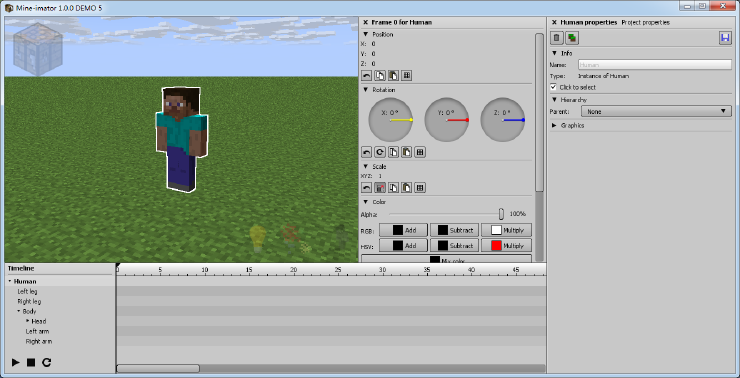Copy the Rotation values
The image size is (740, 378).
(393, 152)
